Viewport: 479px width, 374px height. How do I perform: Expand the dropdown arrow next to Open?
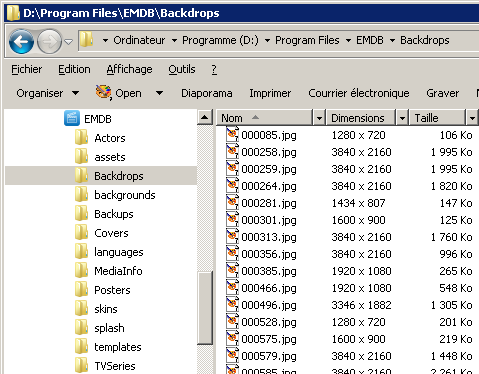click(160, 93)
